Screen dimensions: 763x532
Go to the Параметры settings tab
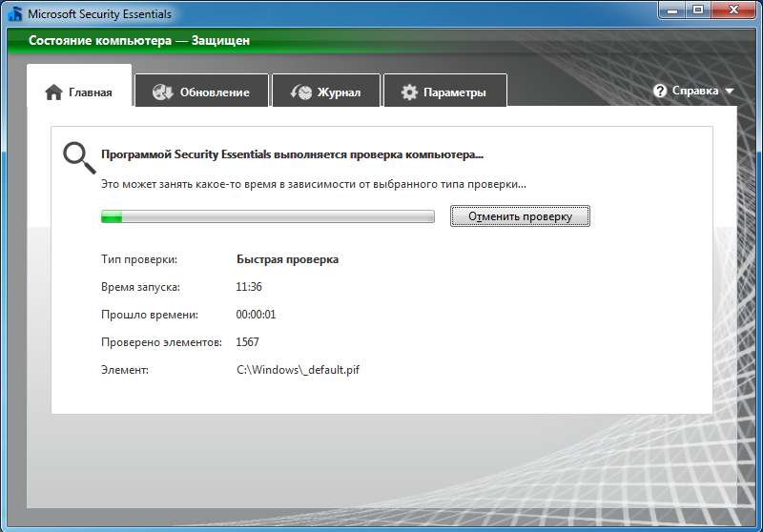(x=445, y=91)
